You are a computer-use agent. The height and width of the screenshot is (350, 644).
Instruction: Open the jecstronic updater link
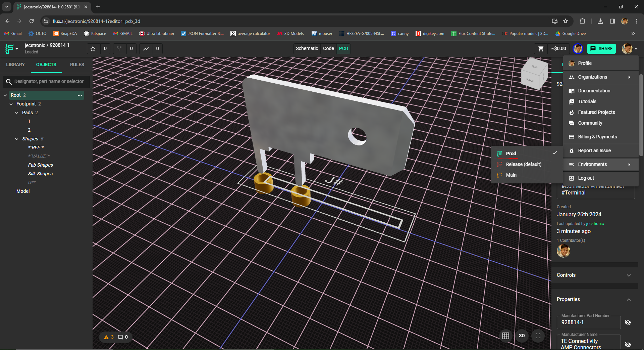pos(595,224)
